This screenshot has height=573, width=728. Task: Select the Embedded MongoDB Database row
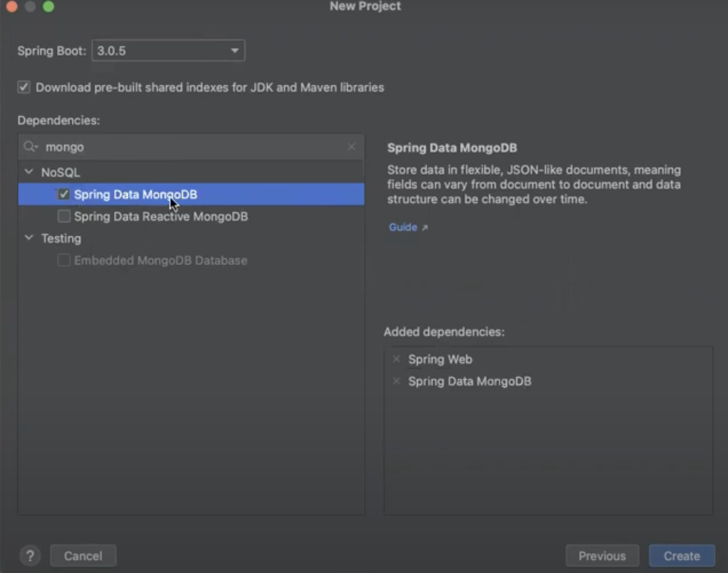coord(191,260)
